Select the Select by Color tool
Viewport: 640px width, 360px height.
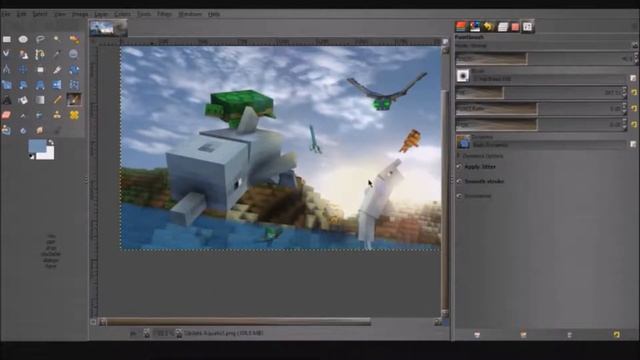point(74,39)
